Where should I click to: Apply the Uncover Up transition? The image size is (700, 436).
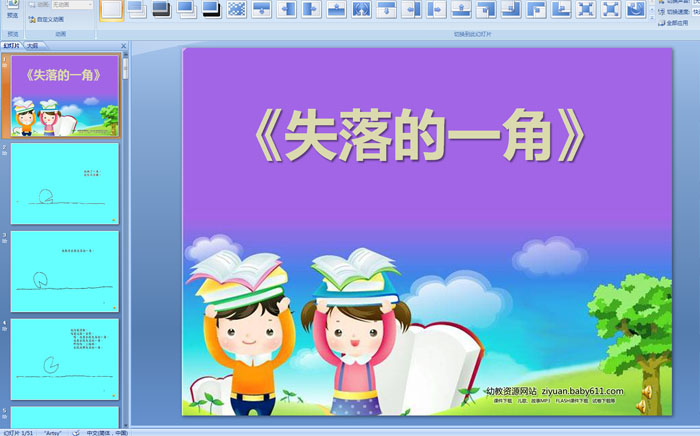coord(462,9)
